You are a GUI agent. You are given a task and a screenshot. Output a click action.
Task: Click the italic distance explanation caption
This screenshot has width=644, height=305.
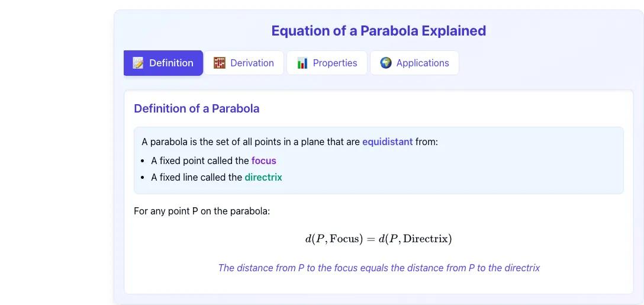[x=379, y=268]
